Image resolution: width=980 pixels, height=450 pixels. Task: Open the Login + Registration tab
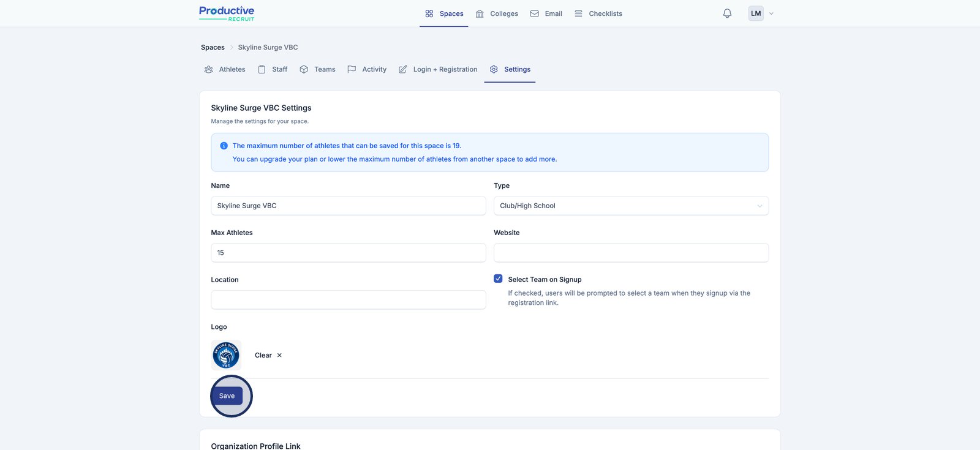[438, 69]
